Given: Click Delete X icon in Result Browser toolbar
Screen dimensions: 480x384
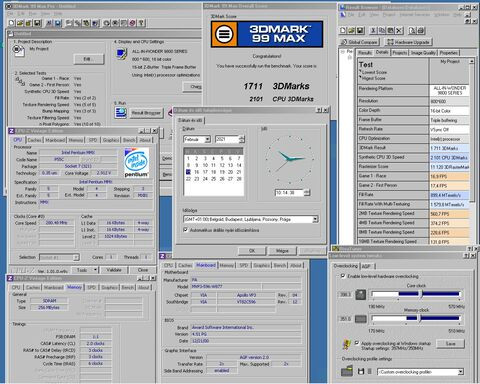Looking at the screenshot, I should point(399,31).
